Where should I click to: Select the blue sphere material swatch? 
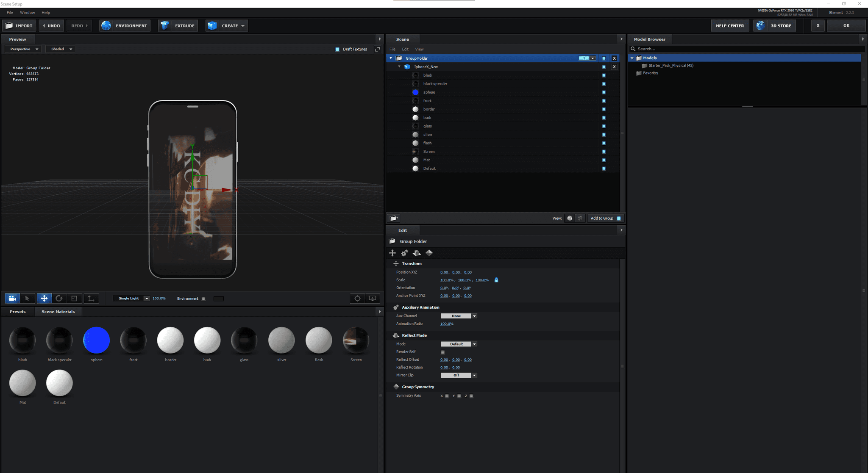(x=96, y=340)
